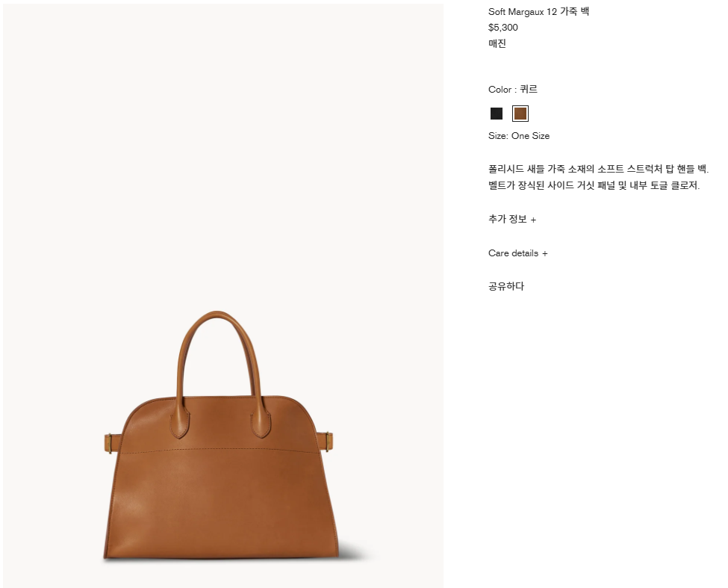Click the left side belt buckle on bag

point(110,442)
